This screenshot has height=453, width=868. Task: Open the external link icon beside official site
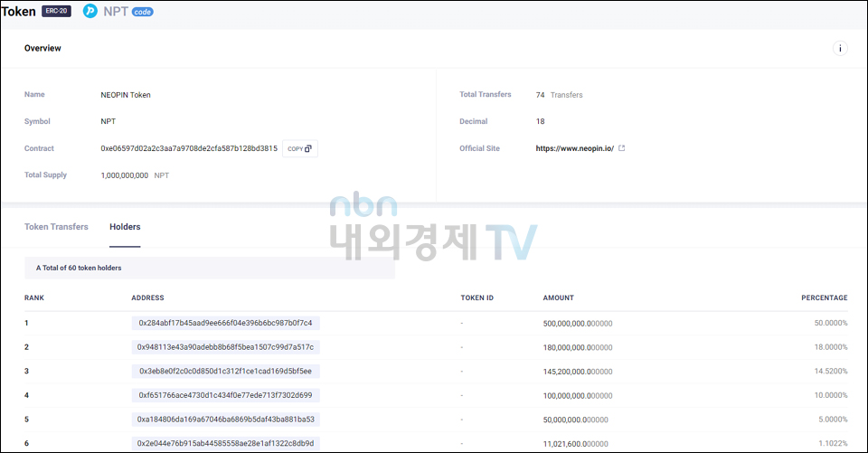pos(622,148)
